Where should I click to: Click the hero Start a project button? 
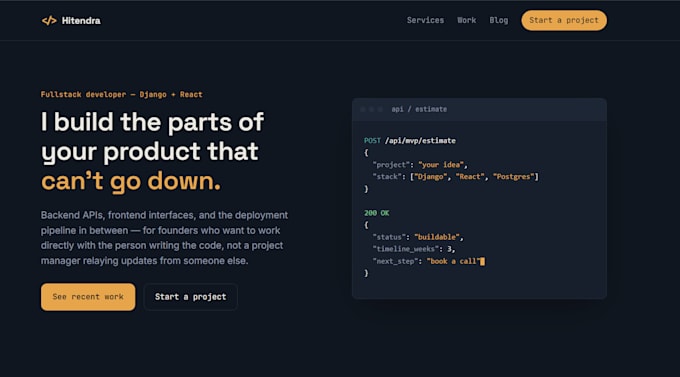tap(190, 297)
